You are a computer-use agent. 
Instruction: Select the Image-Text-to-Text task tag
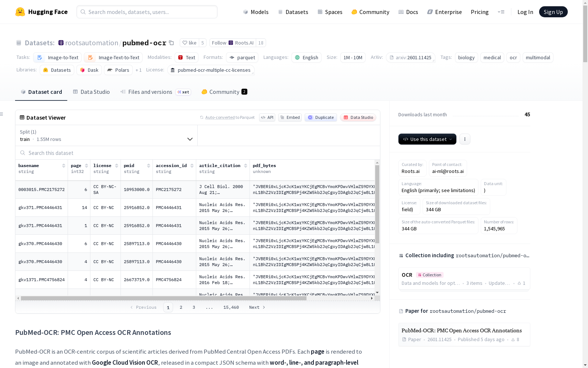tap(113, 57)
